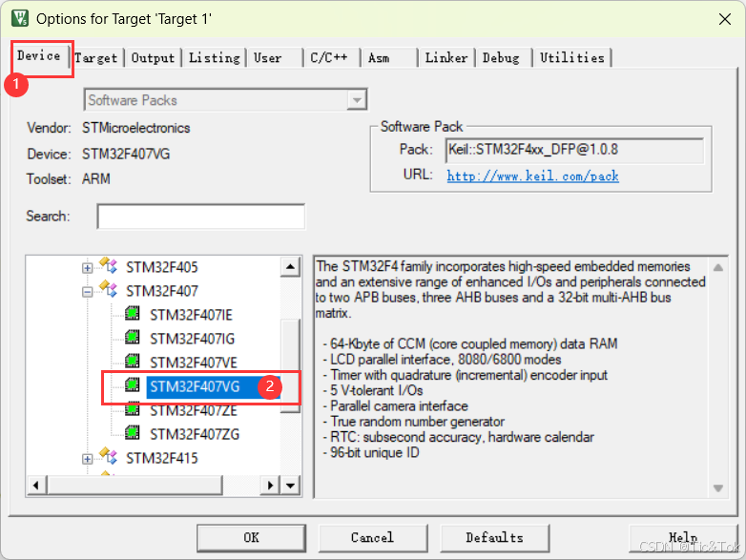Open the Utilities tab

coord(572,58)
